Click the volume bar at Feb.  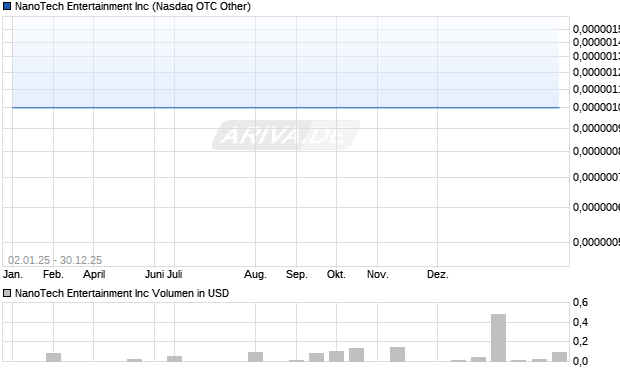pyautogui.click(x=53, y=357)
